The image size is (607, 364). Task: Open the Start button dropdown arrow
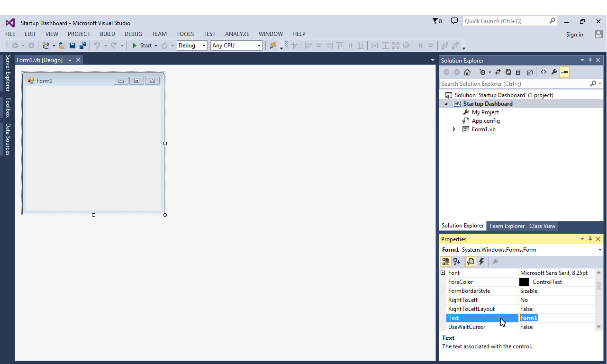[x=155, y=46]
